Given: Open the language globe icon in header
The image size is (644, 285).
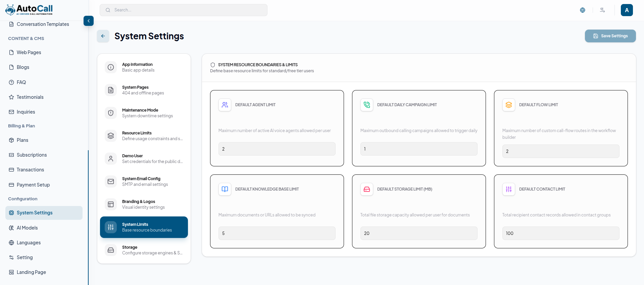Looking at the screenshot, I should point(583,10).
